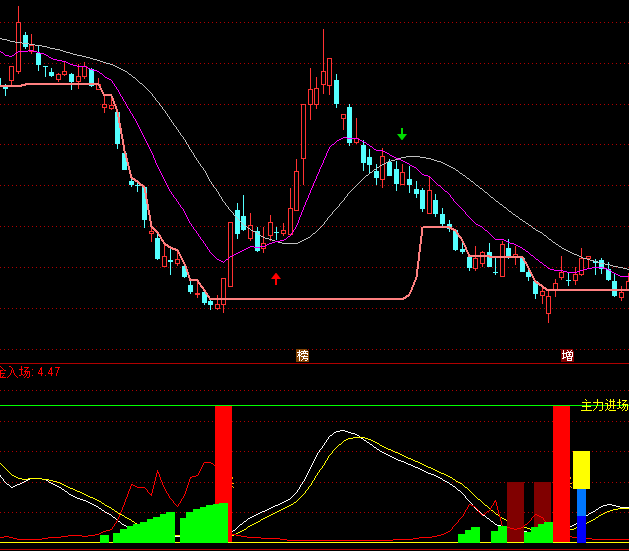Screen dimensions: 629x551
Task: Click the green down arrow sell signal
Action: click(402, 134)
